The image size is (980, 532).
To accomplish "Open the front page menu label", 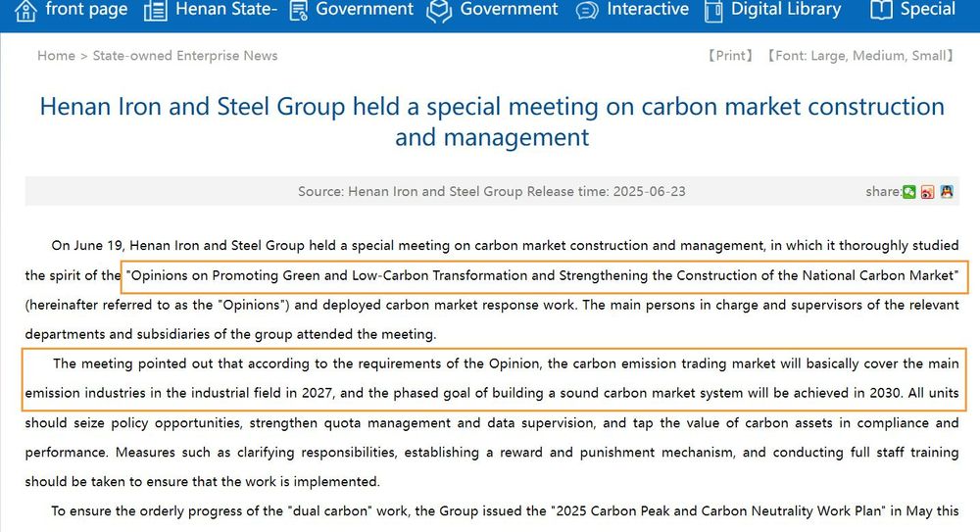I will click(87, 9).
